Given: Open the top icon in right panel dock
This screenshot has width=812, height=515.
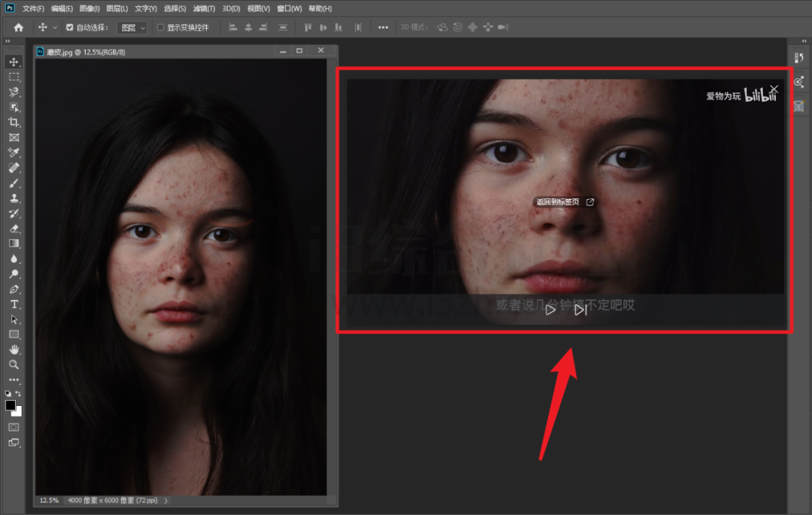Looking at the screenshot, I should point(799,58).
